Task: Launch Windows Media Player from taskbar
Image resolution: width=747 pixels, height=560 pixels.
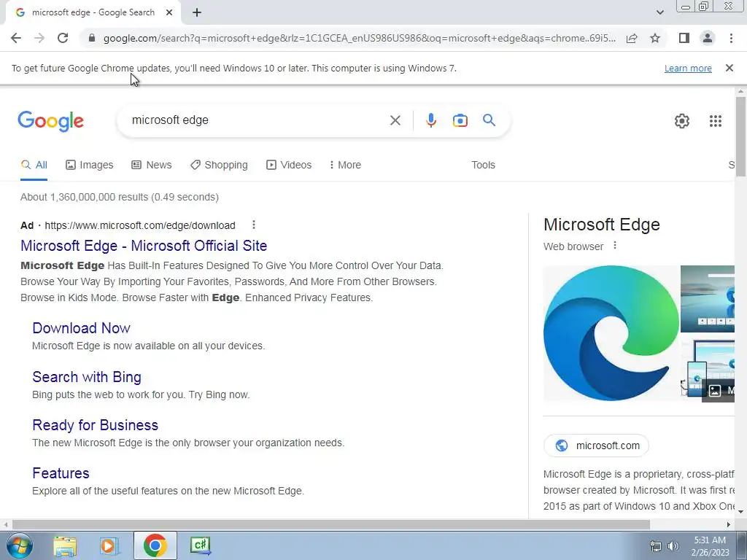Action: coord(109,545)
